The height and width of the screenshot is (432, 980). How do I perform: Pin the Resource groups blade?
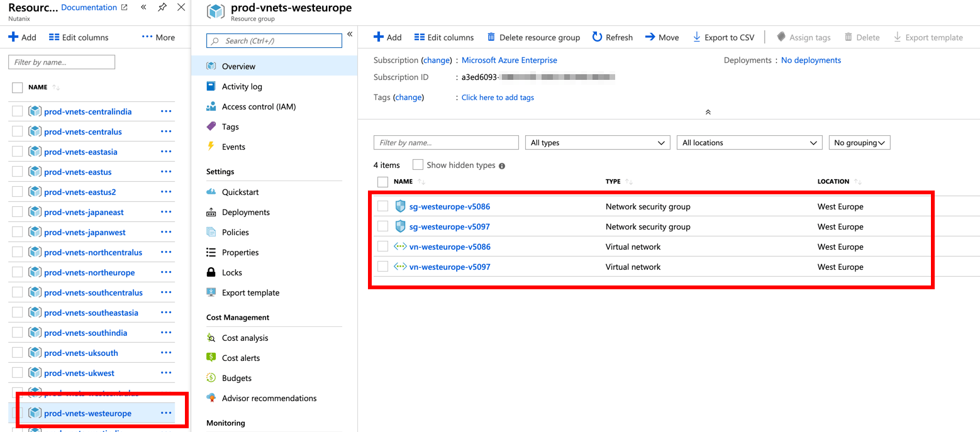click(162, 8)
